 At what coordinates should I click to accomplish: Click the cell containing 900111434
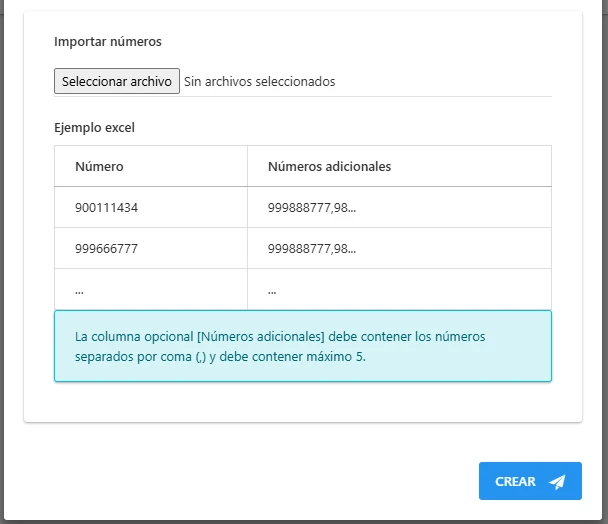click(x=151, y=208)
